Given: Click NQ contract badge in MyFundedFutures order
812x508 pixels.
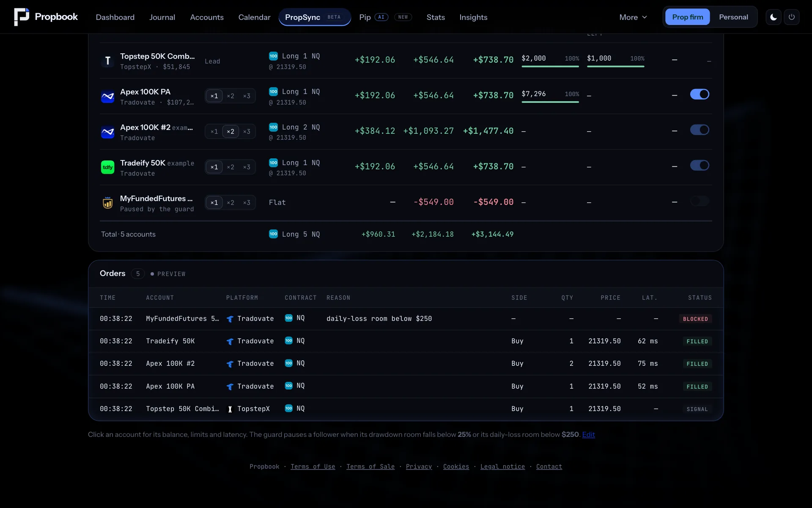Looking at the screenshot, I should [289, 318].
